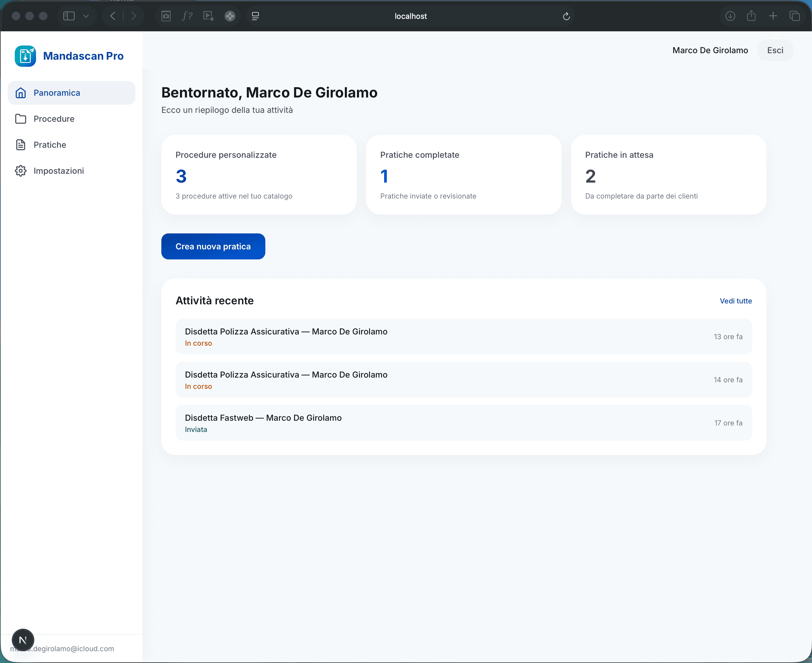Image resolution: width=812 pixels, height=663 pixels.
Task: Open Impostazioni via the gear icon
Action: 21,170
